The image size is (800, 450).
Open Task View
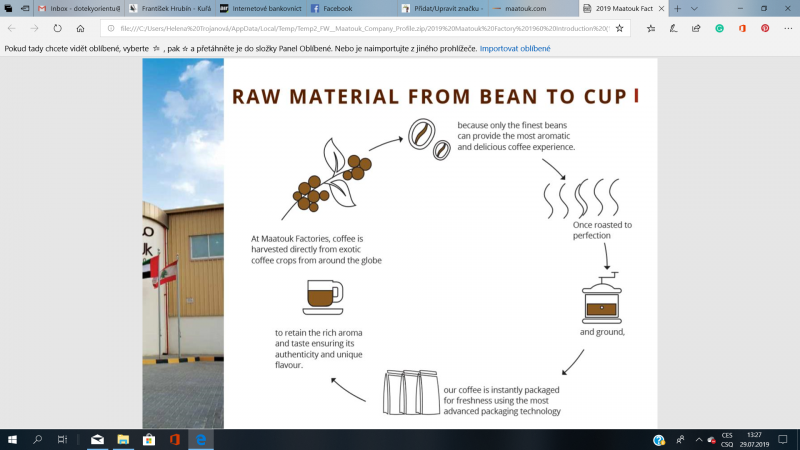[x=62, y=439]
